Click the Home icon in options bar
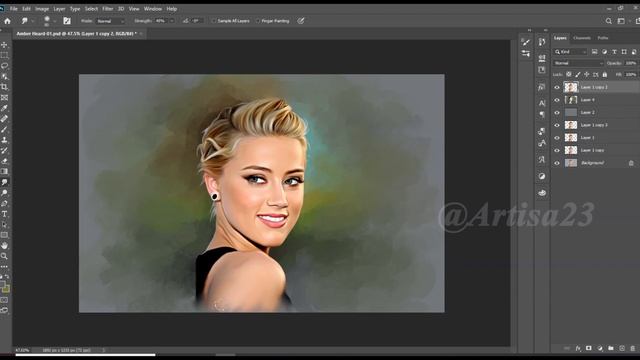The image size is (640, 360). pos(7,21)
